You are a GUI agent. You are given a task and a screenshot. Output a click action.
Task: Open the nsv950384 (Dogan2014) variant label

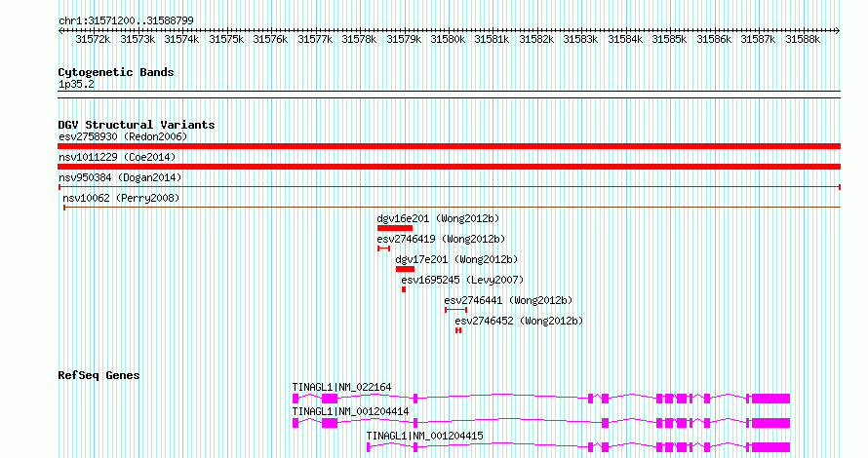[x=120, y=177]
